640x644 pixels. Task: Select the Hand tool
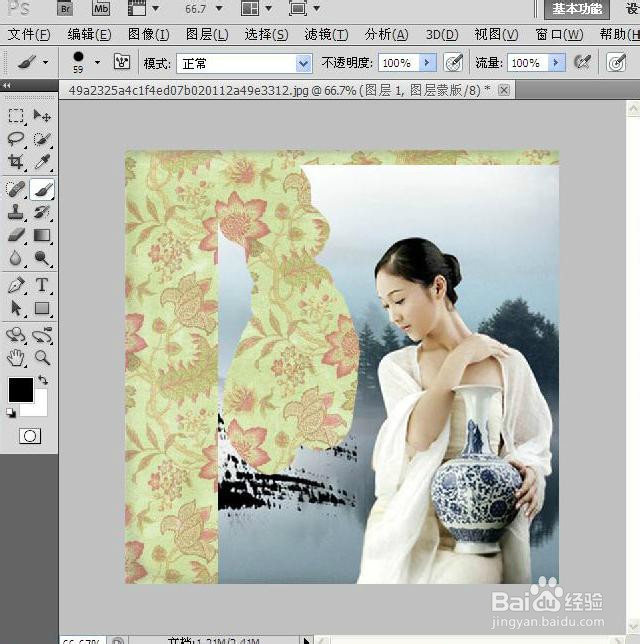click(16, 358)
